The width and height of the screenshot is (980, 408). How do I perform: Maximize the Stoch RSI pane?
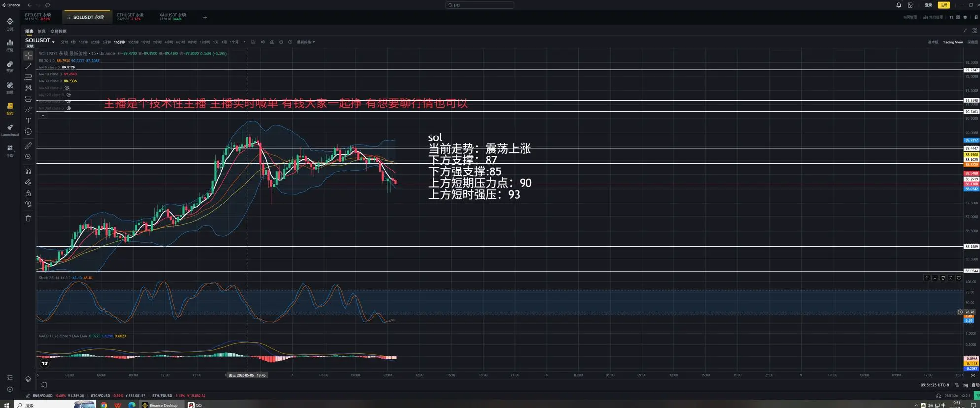959,278
